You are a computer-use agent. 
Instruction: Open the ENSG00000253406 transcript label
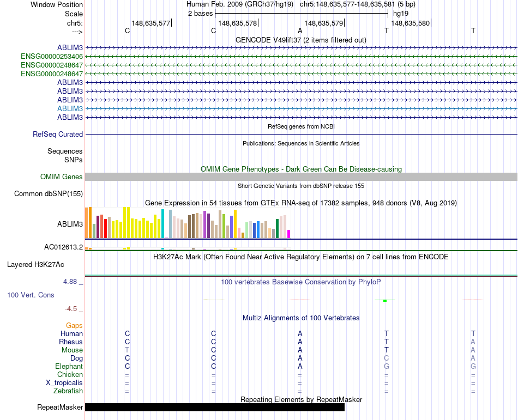click(52, 57)
